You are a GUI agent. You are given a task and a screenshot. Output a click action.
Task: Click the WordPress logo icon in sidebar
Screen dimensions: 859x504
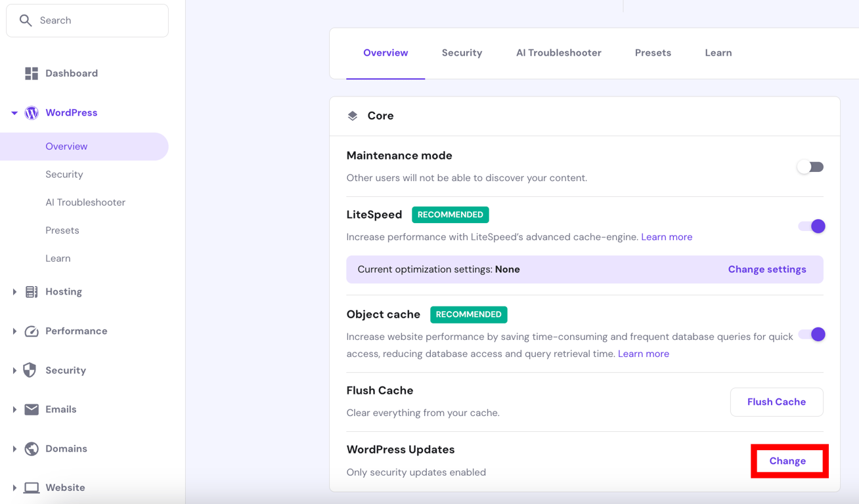click(x=31, y=112)
